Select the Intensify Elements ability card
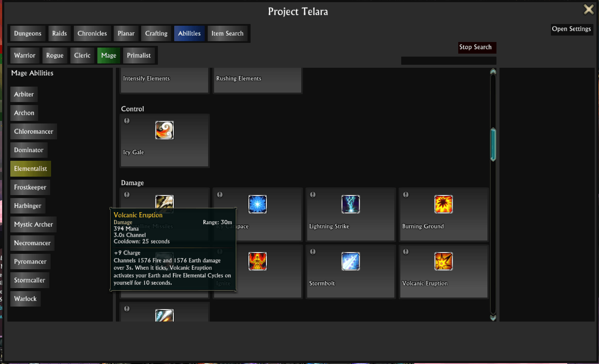The height and width of the screenshot is (364, 599). pos(164,80)
